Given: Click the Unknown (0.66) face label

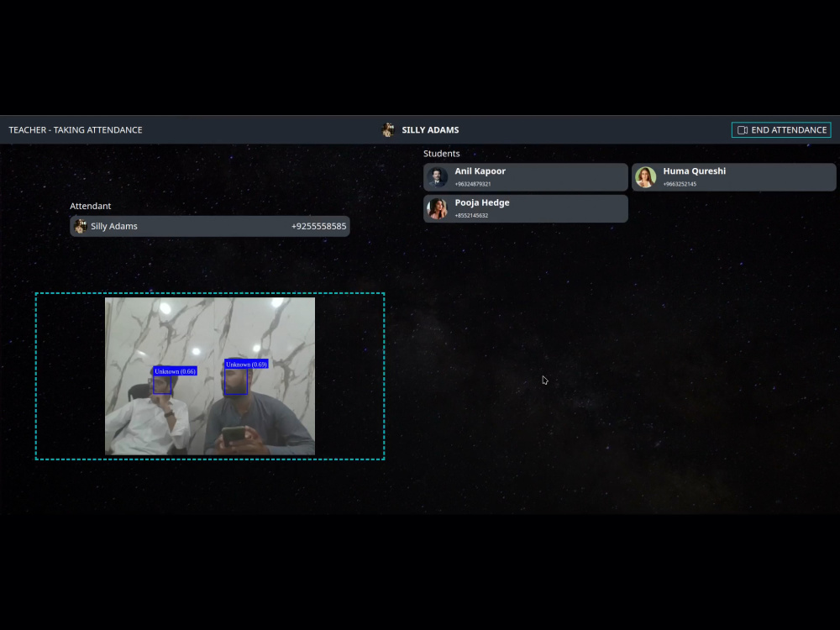Looking at the screenshot, I should click(176, 371).
